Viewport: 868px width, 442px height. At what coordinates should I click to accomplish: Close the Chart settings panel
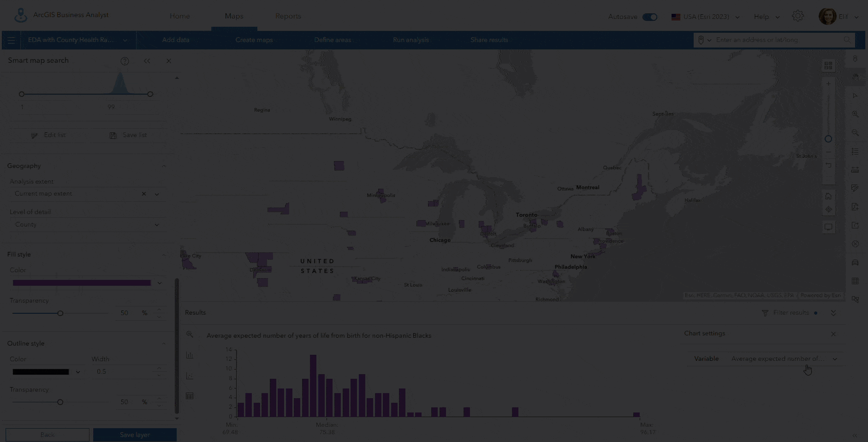tap(833, 334)
